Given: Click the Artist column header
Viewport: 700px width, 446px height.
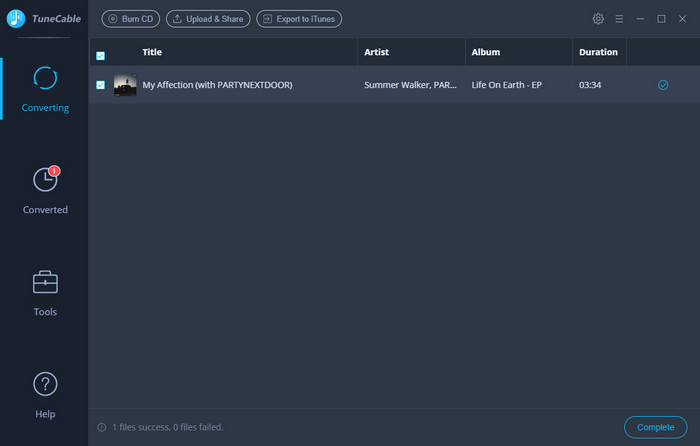Looking at the screenshot, I should pos(376,52).
